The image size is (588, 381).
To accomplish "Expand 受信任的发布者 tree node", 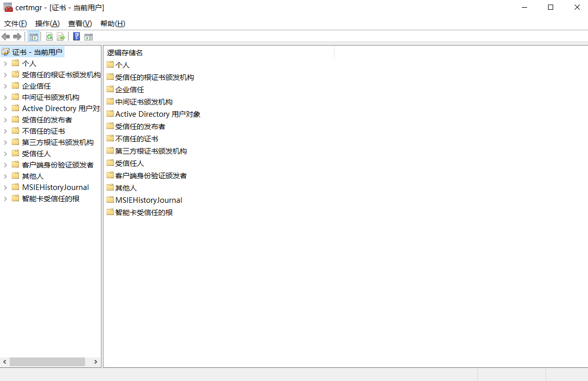I will click(x=5, y=120).
